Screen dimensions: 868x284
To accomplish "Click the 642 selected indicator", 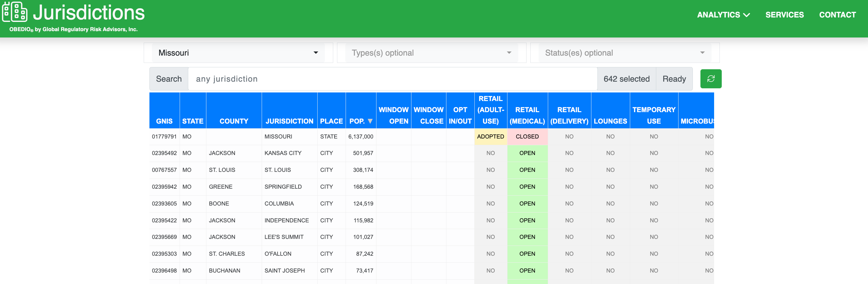I will tap(626, 79).
